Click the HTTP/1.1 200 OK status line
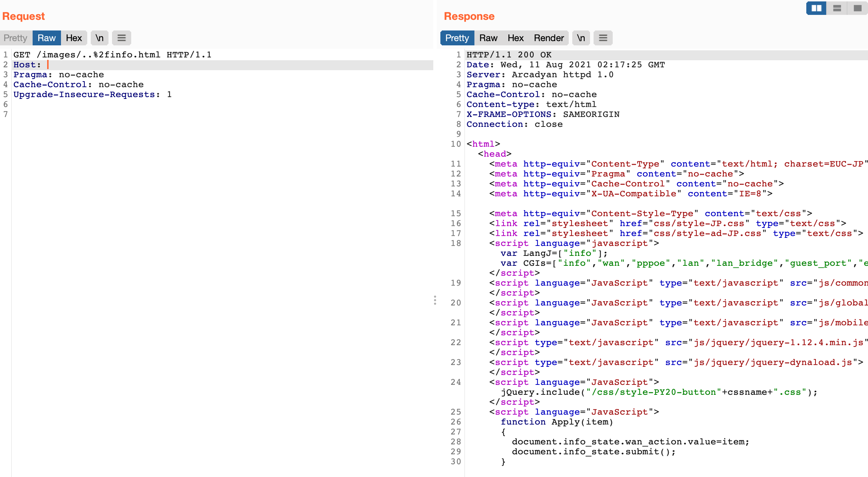The width and height of the screenshot is (868, 477). 509,55
